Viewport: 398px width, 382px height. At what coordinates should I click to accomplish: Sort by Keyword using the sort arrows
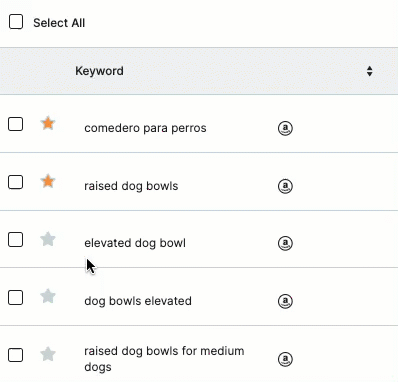369,71
